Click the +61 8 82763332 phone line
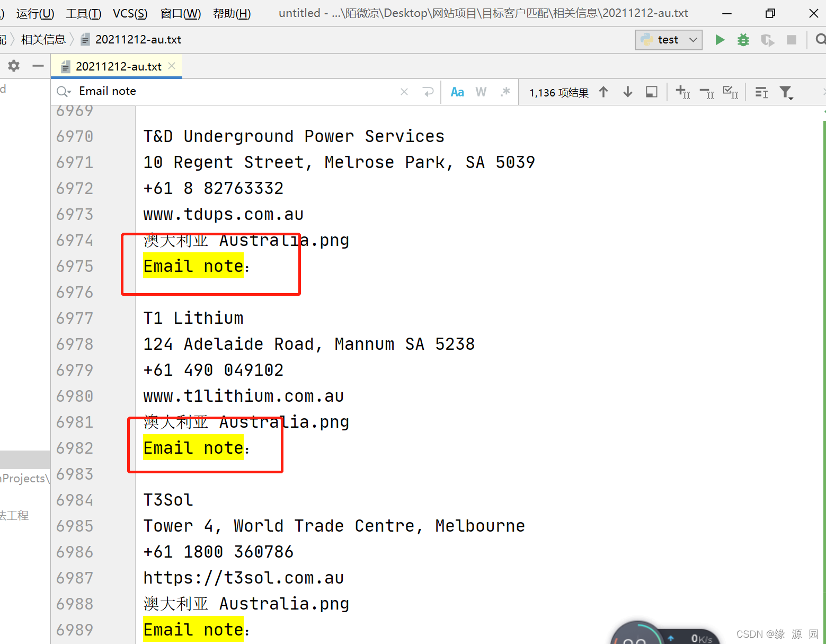The width and height of the screenshot is (826, 644). pos(213,188)
